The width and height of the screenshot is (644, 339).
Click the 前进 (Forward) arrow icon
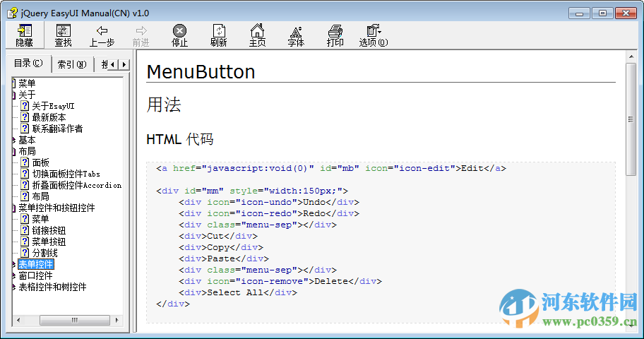coord(141,35)
